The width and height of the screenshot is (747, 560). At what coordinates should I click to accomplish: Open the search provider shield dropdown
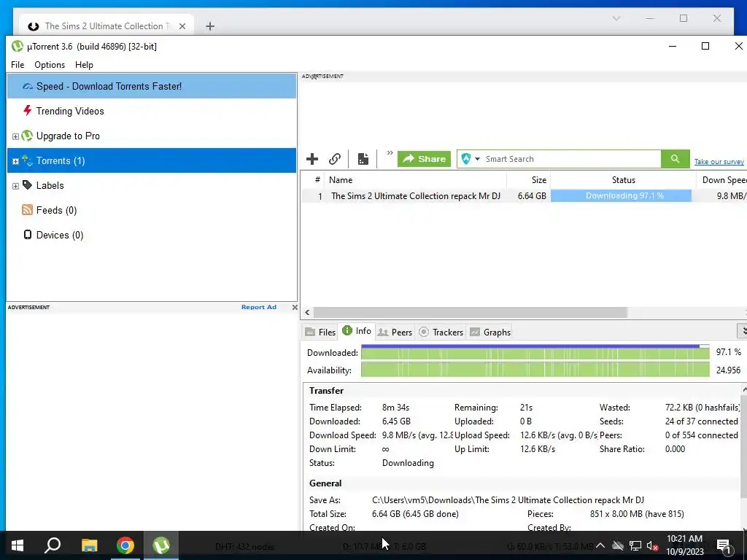coord(471,159)
